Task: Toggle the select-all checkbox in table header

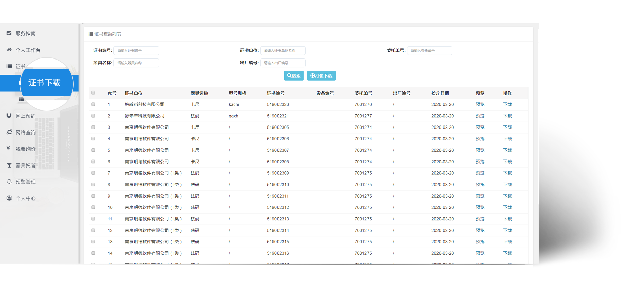Action: [93, 93]
